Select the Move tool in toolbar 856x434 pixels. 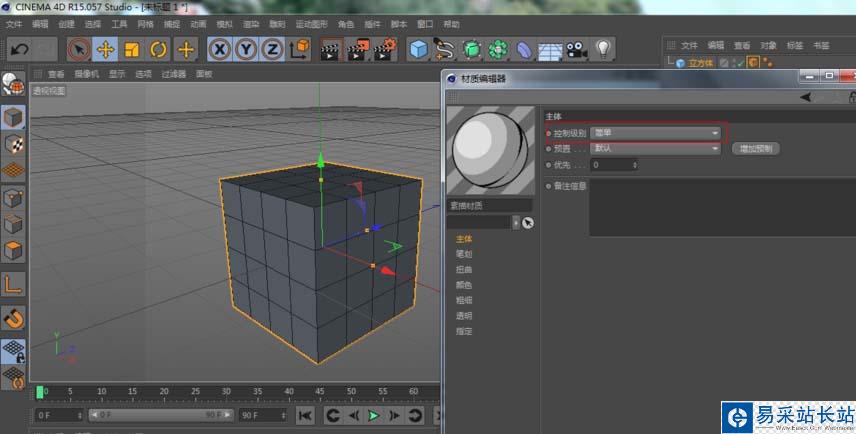point(105,49)
